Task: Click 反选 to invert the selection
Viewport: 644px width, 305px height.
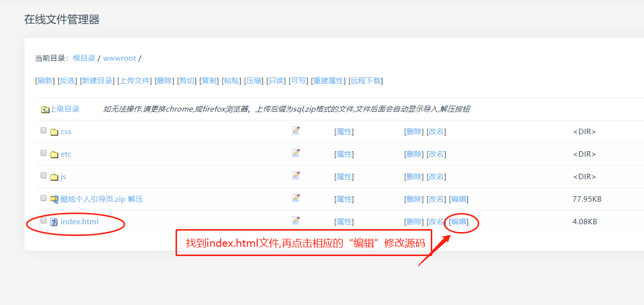Action: coord(67,80)
